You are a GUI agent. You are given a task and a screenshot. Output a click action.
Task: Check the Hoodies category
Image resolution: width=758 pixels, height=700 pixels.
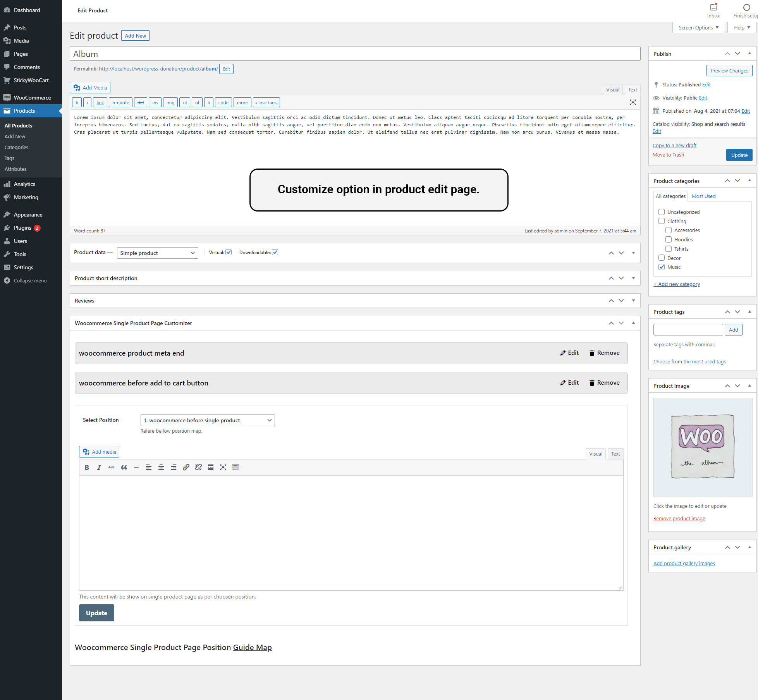(x=669, y=239)
